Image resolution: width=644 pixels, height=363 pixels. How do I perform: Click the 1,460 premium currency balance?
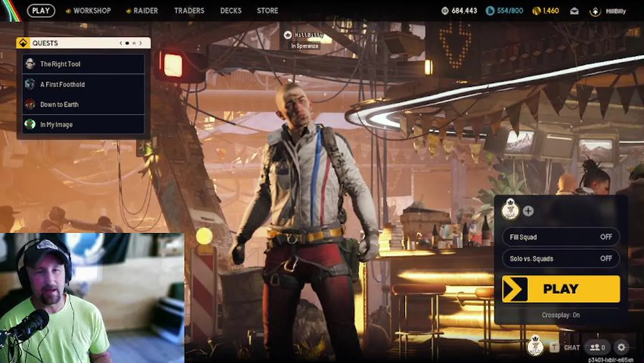(x=551, y=11)
